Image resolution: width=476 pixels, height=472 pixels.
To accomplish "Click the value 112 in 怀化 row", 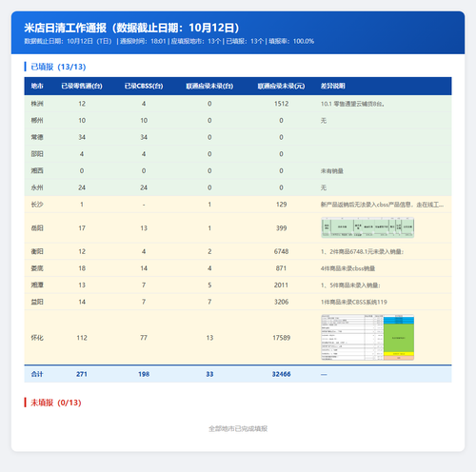I will 82,338.
